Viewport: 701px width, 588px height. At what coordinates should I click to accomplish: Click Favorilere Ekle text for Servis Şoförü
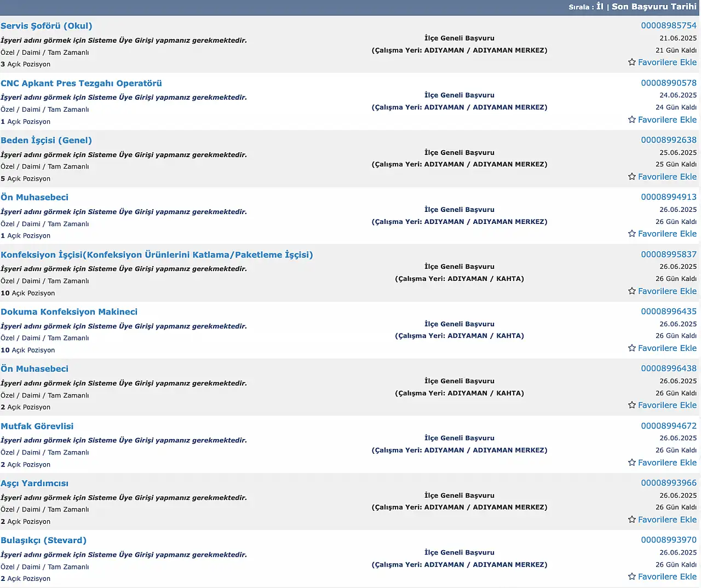pyautogui.click(x=667, y=62)
